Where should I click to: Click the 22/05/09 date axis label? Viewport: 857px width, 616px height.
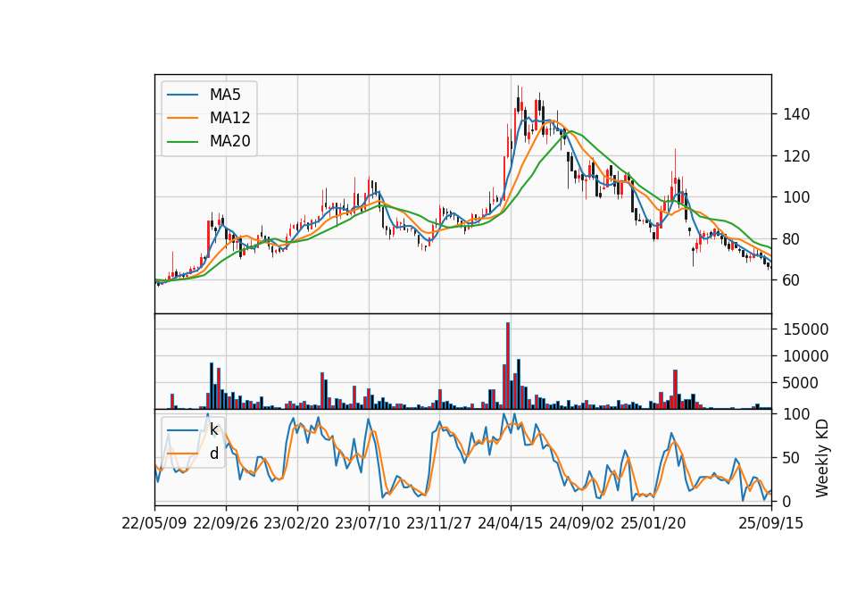point(154,523)
